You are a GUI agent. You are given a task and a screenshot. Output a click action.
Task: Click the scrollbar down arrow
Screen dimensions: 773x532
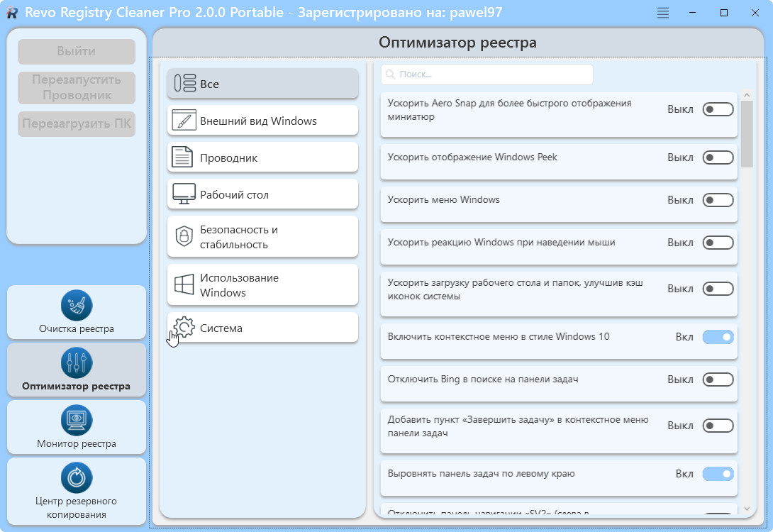(746, 509)
